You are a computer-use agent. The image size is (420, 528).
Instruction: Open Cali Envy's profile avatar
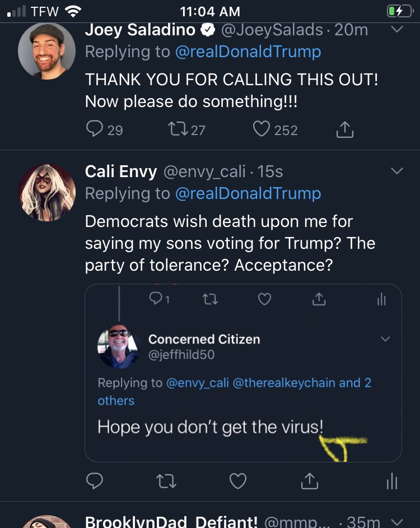46,192
